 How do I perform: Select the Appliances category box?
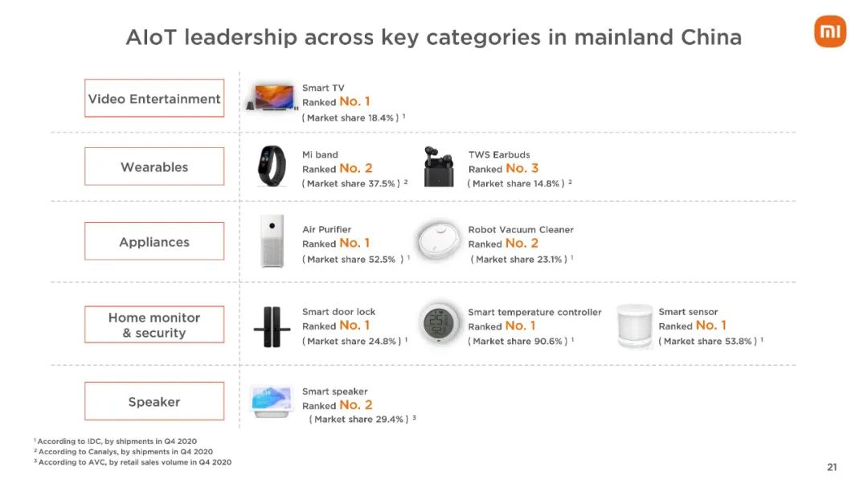tap(154, 241)
